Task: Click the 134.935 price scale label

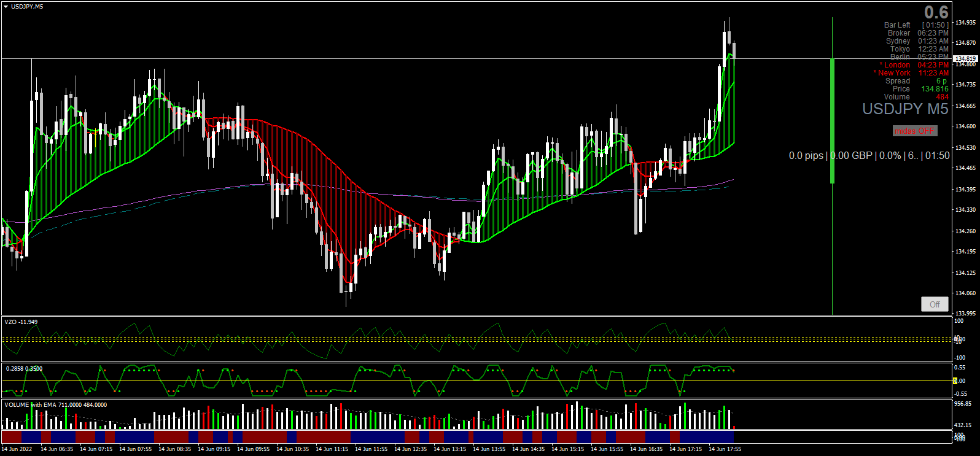Action: [x=966, y=23]
